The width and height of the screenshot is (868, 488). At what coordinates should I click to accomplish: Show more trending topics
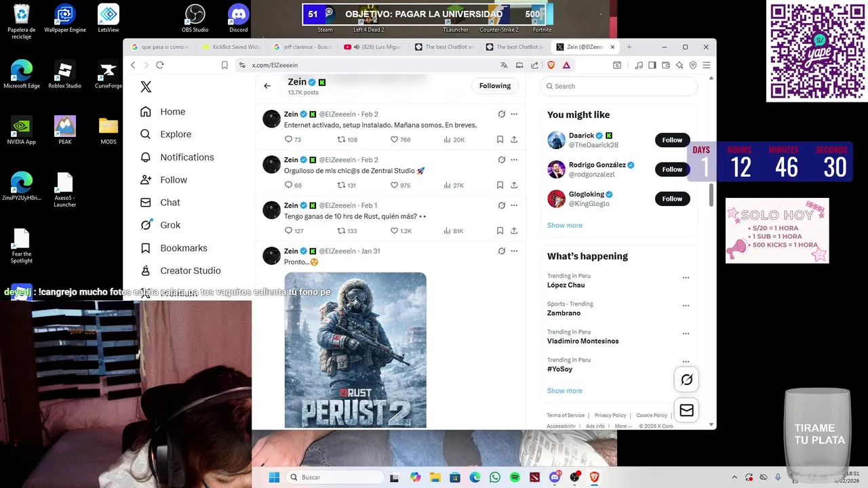click(x=565, y=391)
